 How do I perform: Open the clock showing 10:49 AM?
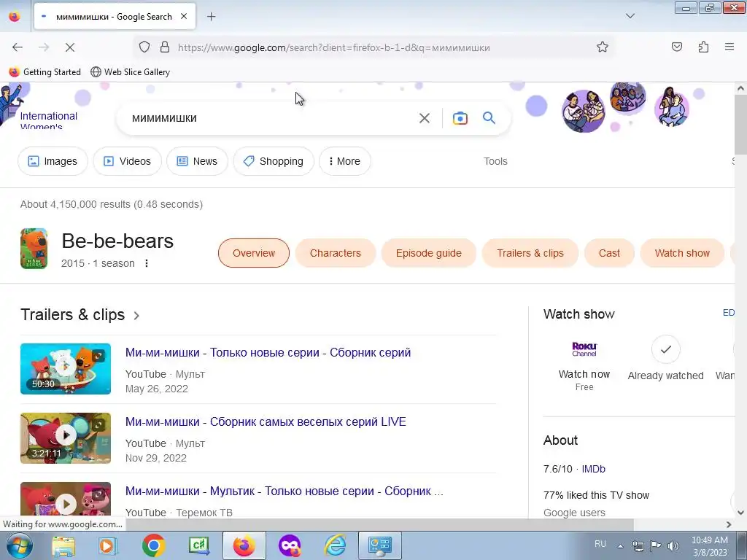pos(709,546)
